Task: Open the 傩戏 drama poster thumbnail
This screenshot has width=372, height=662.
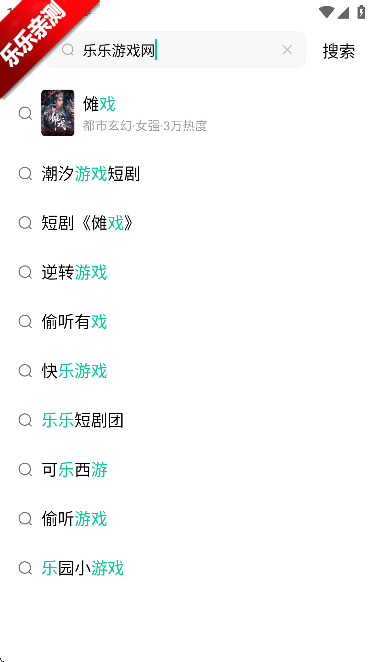Action: pos(57,113)
